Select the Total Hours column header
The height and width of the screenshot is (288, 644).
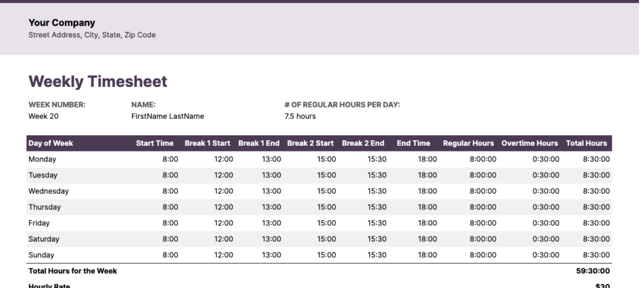click(586, 143)
